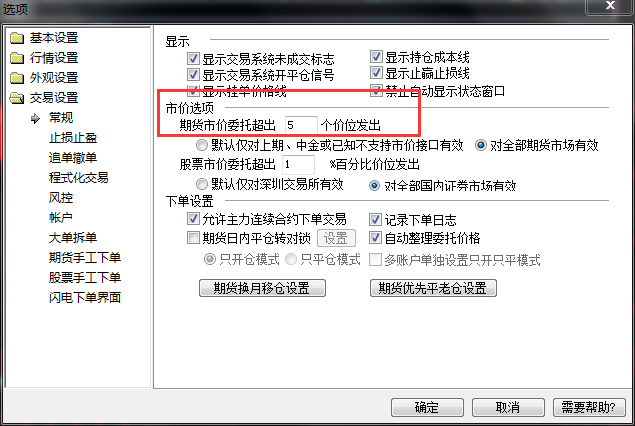Open the 闪电下单界面 settings page

pos(85,298)
